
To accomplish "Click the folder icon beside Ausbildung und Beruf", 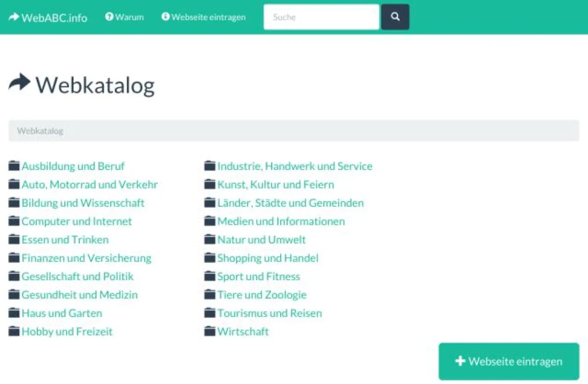I will click(14, 166).
